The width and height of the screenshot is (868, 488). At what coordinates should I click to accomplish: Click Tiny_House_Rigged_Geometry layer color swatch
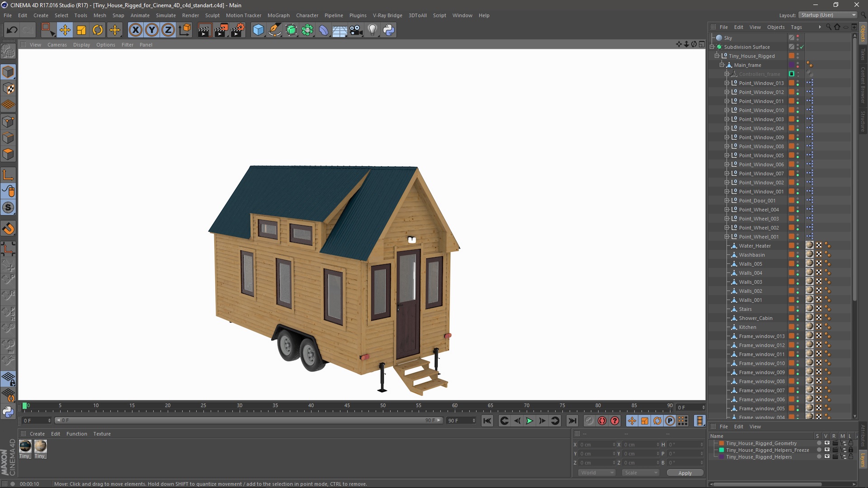pos(722,443)
